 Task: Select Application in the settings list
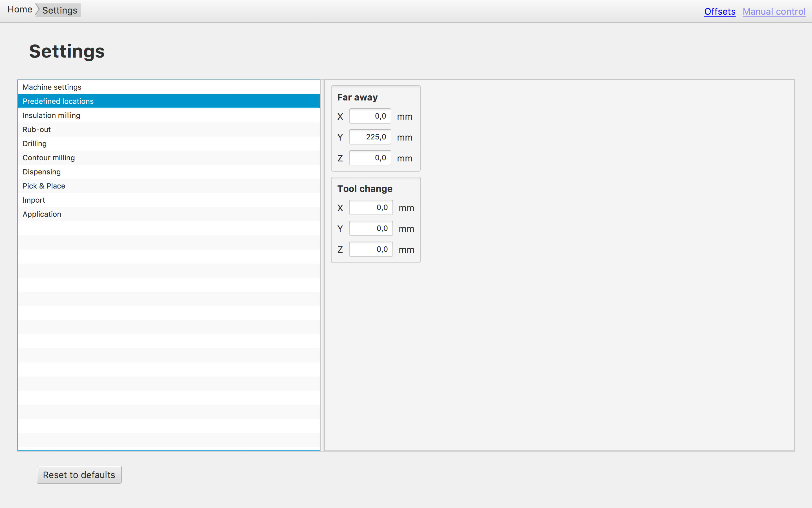[x=169, y=214]
